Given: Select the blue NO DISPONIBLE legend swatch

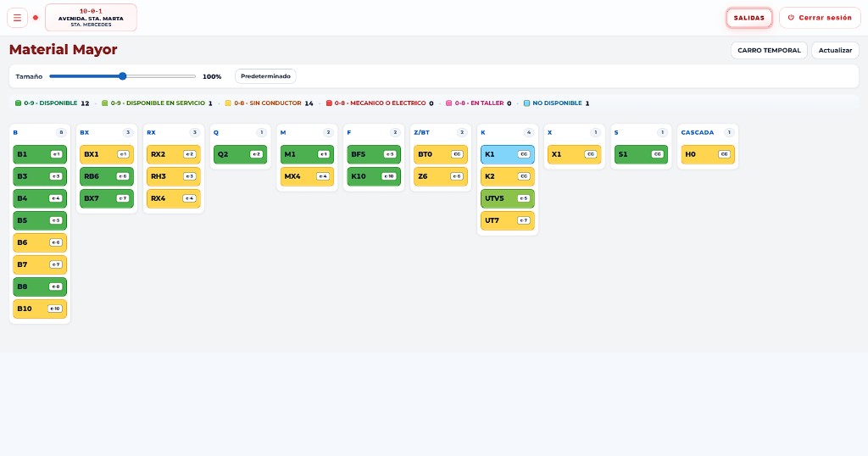Looking at the screenshot, I should (527, 103).
